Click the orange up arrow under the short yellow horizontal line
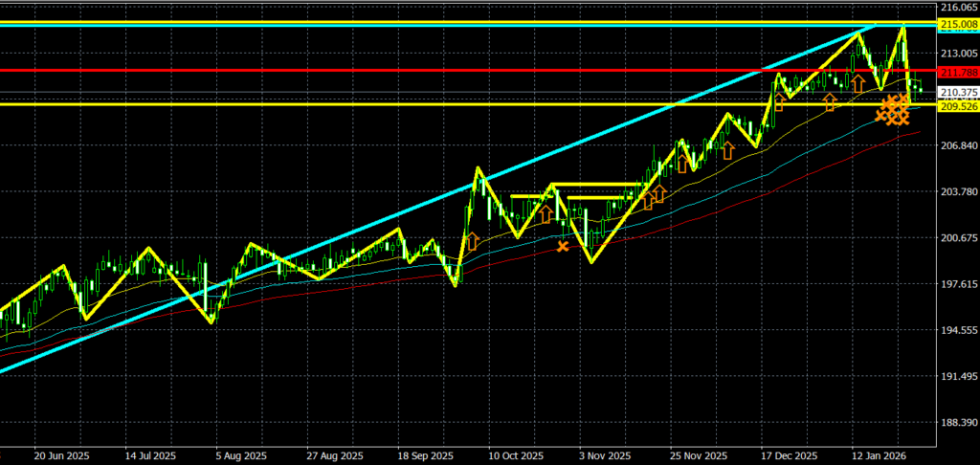 coord(545,213)
